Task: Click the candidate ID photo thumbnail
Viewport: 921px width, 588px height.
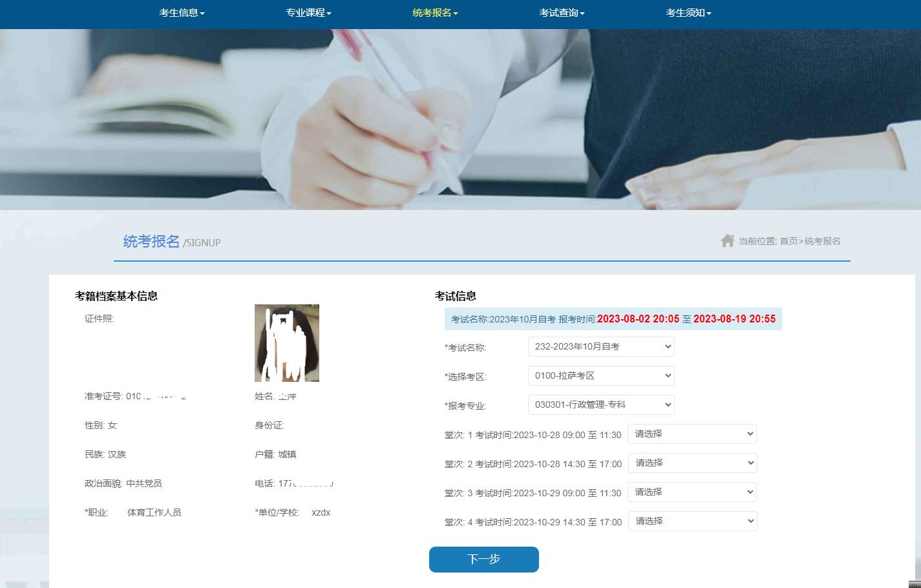Action: click(286, 343)
